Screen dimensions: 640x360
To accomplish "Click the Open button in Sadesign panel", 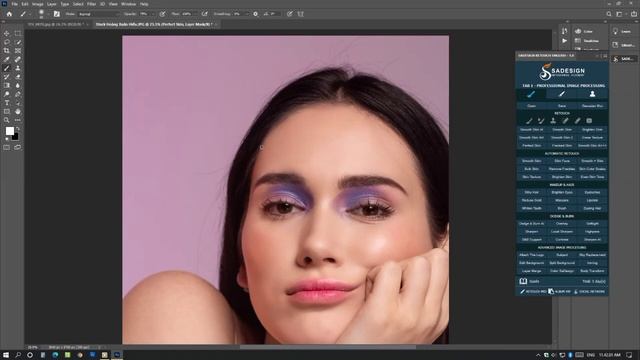I will pyautogui.click(x=531, y=106).
